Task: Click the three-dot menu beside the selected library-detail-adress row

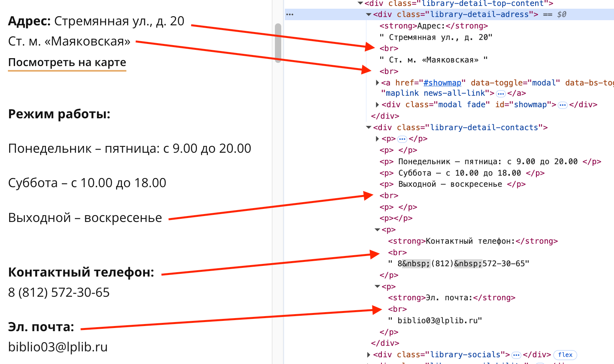Action: pyautogui.click(x=290, y=15)
